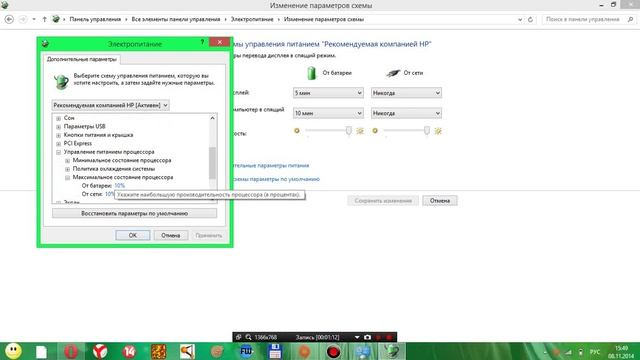The height and width of the screenshot is (360, 640).
Task: Click the network signal icon in tray
Action: coord(568,352)
